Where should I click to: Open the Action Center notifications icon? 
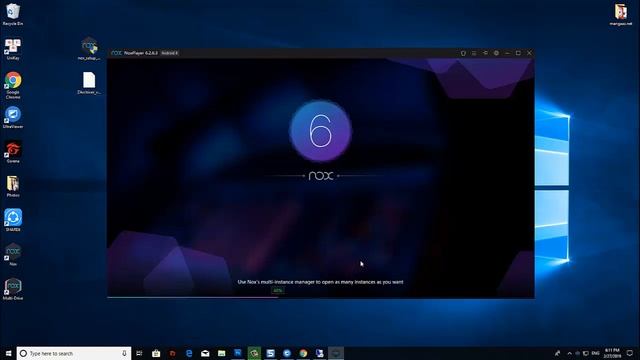[630, 353]
